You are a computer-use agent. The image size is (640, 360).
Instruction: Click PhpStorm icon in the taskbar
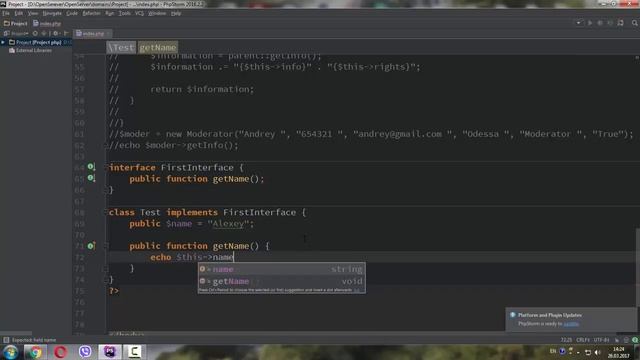[109, 352]
